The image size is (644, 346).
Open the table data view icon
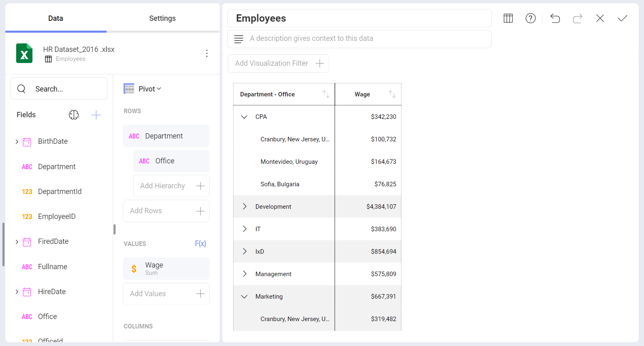[x=508, y=18]
